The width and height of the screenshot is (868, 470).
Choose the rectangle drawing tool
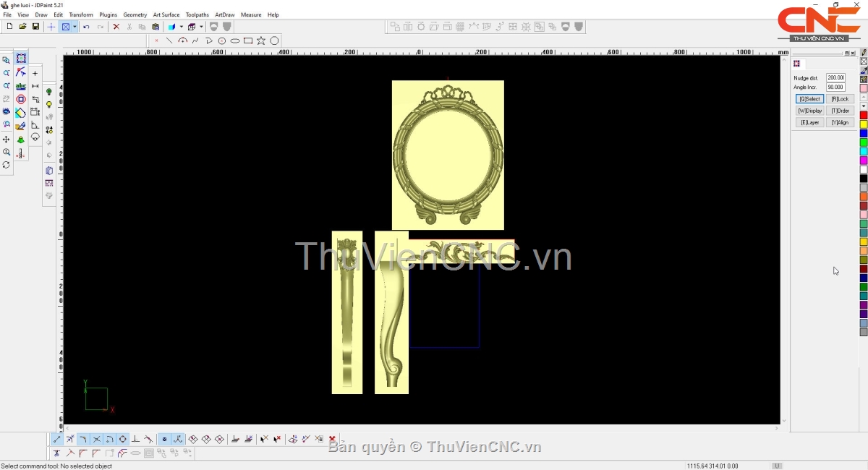click(x=248, y=41)
